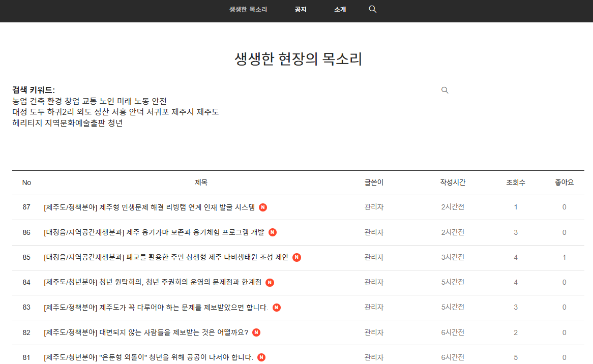Select the 노인 search keyword
593x364 pixels.
(x=107, y=101)
